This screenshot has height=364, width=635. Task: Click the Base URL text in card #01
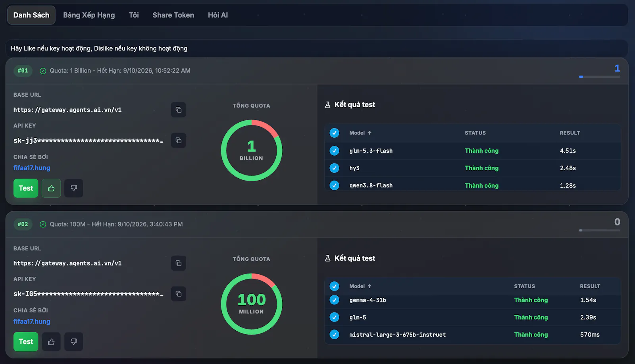67,110
